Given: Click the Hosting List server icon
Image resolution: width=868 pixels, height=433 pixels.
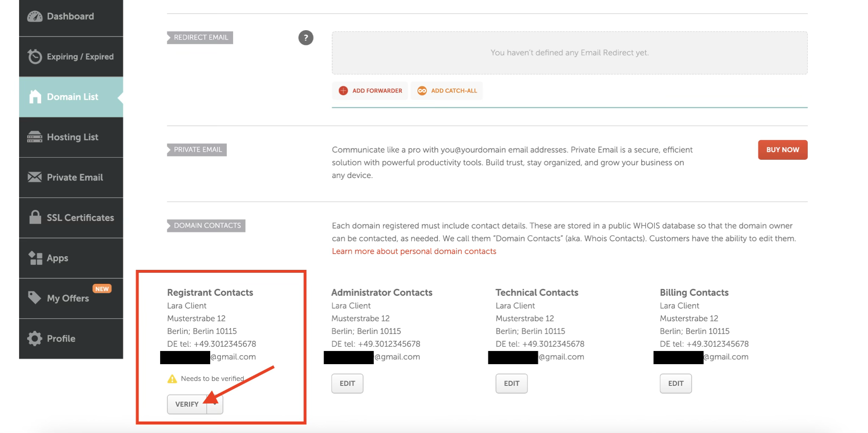Looking at the screenshot, I should click(x=35, y=137).
